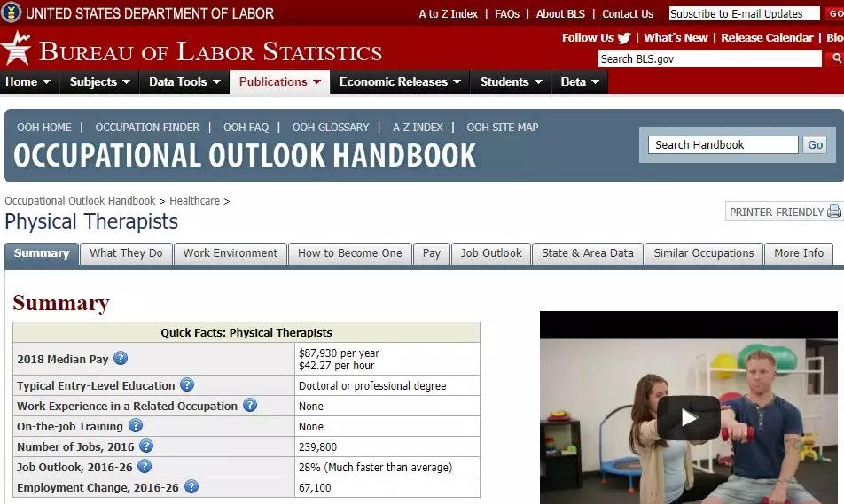Switch to the More Info tab
Image resolution: width=844 pixels, height=504 pixels.
pyautogui.click(x=799, y=253)
